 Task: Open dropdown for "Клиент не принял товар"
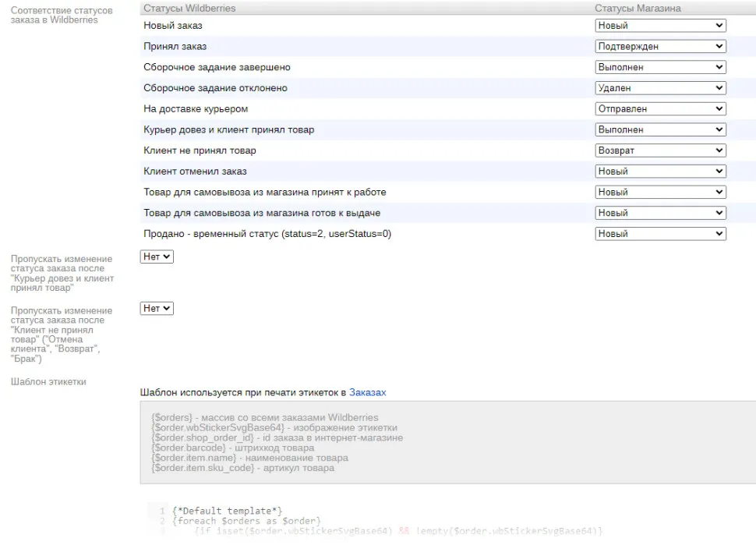tap(660, 150)
